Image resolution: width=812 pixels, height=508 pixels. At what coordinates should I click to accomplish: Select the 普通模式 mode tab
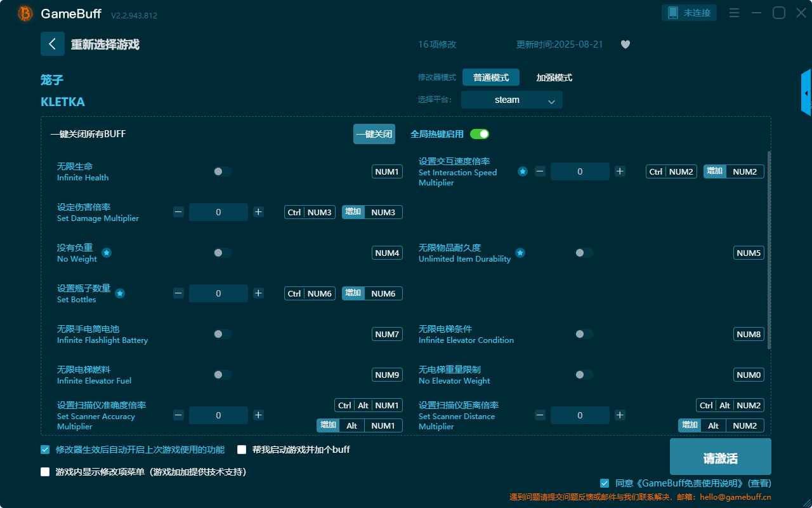[491, 77]
